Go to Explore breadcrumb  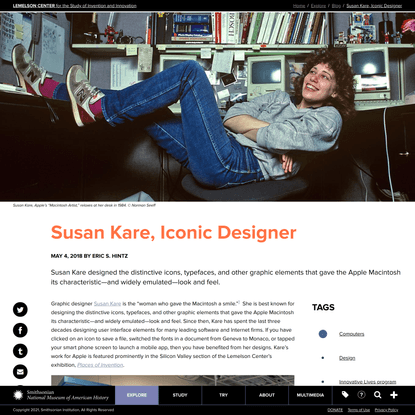pyautogui.click(x=318, y=6)
